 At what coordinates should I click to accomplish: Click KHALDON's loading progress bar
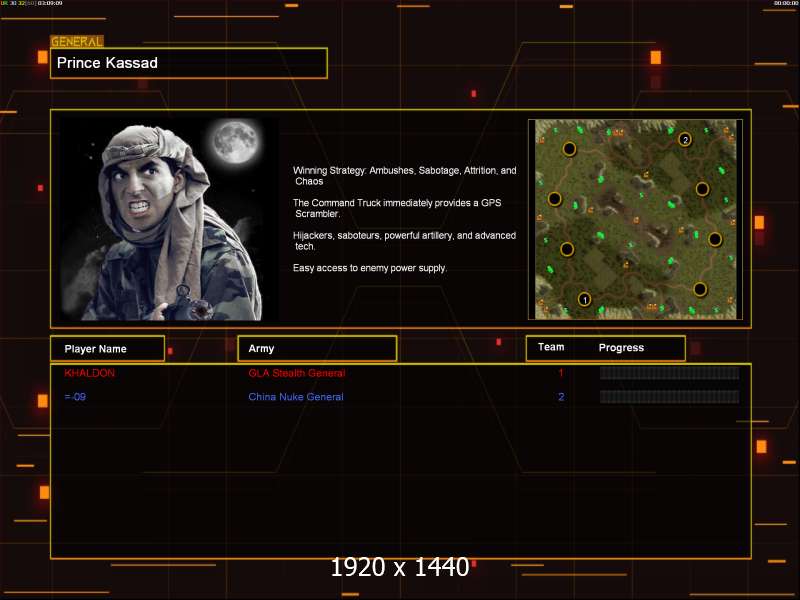tap(669, 373)
